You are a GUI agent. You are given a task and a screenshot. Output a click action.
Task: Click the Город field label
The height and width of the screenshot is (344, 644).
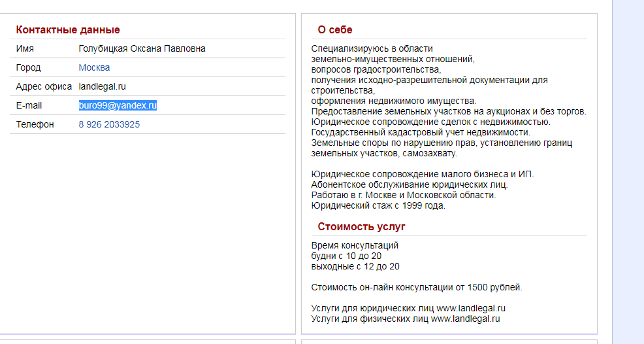(x=28, y=67)
